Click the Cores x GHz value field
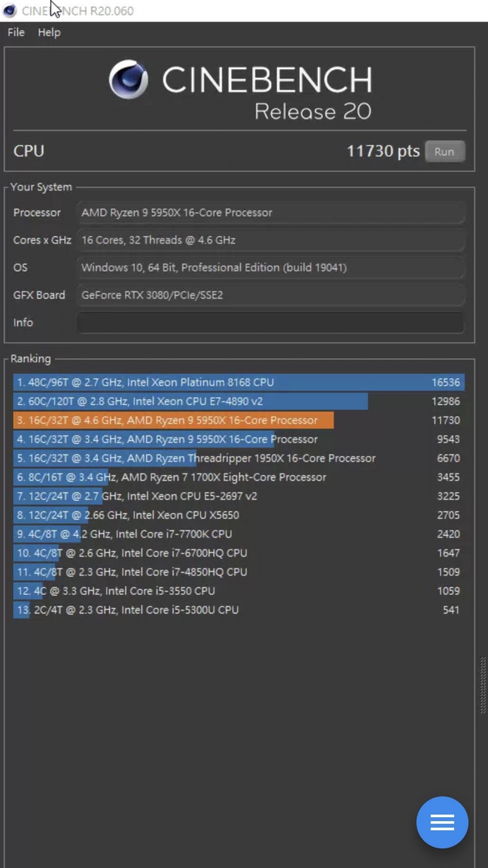Image resolution: width=488 pixels, height=868 pixels. click(x=270, y=240)
